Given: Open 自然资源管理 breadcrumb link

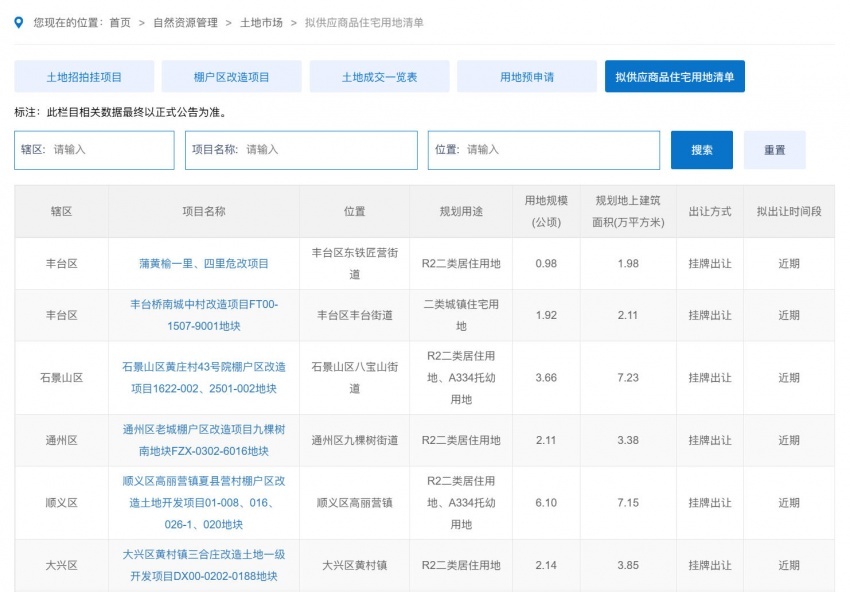Looking at the screenshot, I should pyautogui.click(x=182, y=22).
